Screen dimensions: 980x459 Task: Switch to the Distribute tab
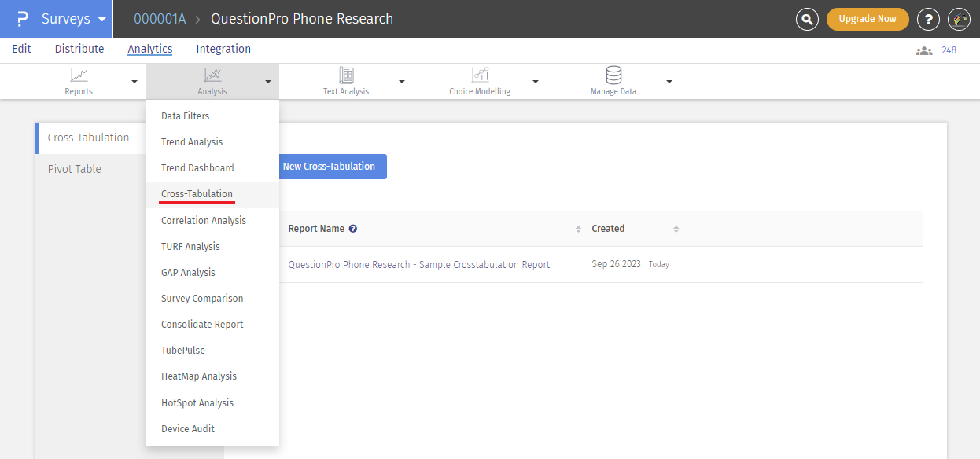coord(79,49)
